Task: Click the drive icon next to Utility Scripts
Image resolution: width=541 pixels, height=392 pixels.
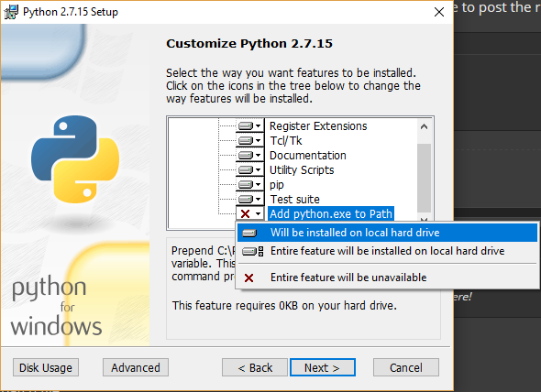Action: (246, 170)
